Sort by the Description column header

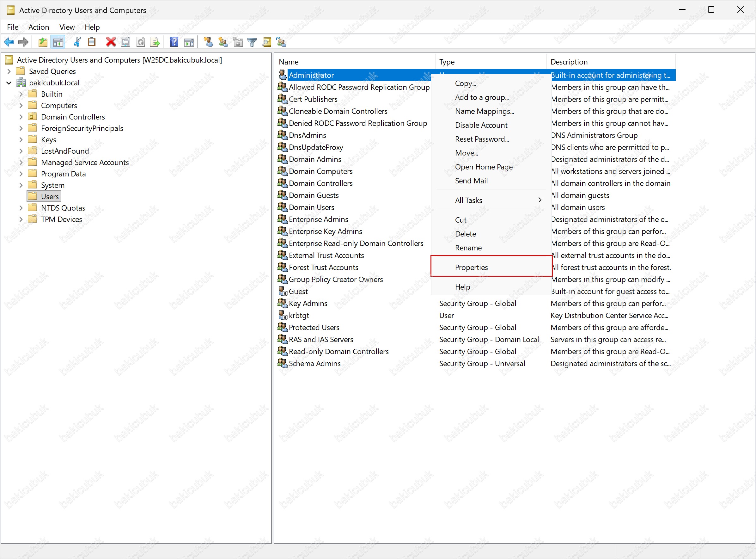pyautogui.click(x=611, y=62)
